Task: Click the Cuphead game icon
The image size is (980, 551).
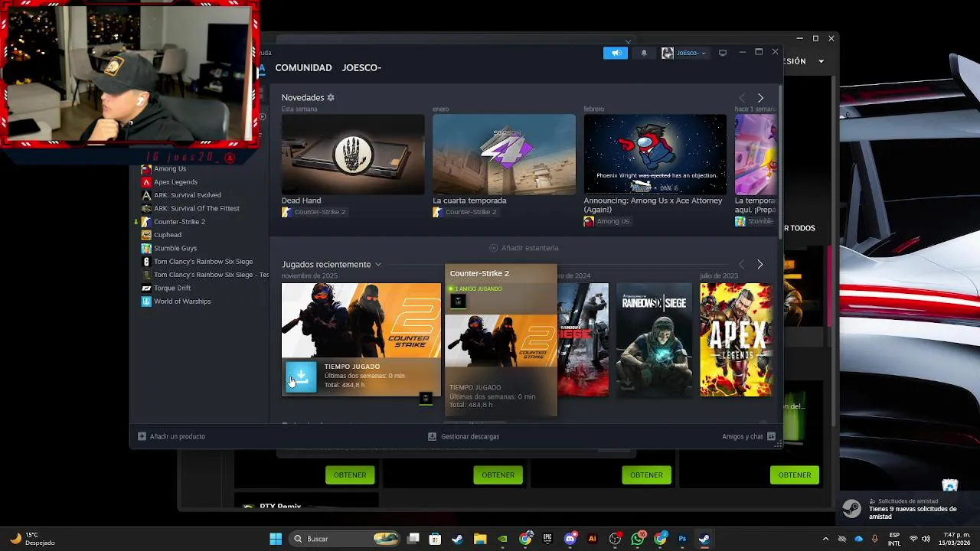Action: click(146, 235)
